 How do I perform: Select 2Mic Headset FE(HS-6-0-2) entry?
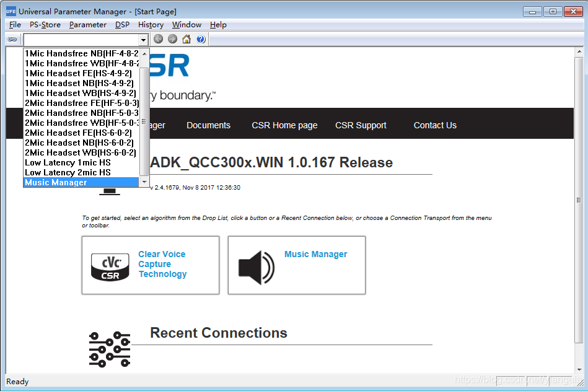(x=81, y=133)
